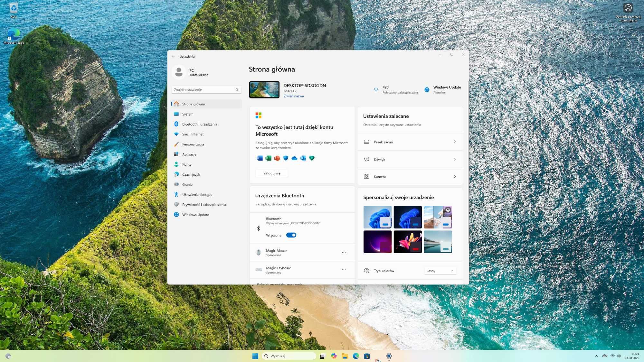
Task: Open Konta in the sidebar
Action: 206,164
